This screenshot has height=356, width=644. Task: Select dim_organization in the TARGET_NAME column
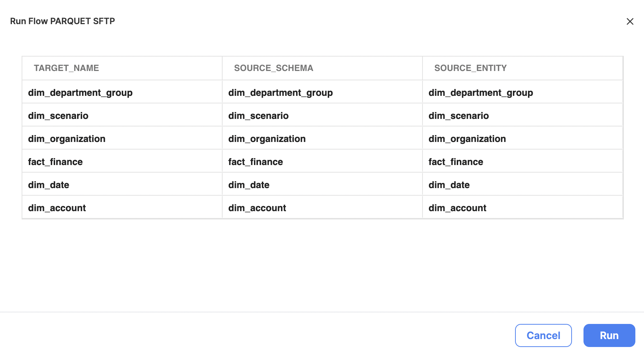coord(67,139)
